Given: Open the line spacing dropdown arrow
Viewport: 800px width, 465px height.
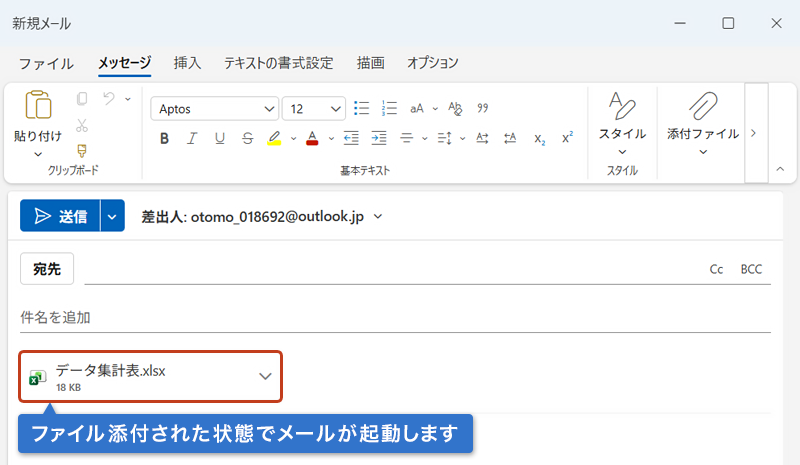Looking at the screenshot, I should click(462, 138).
